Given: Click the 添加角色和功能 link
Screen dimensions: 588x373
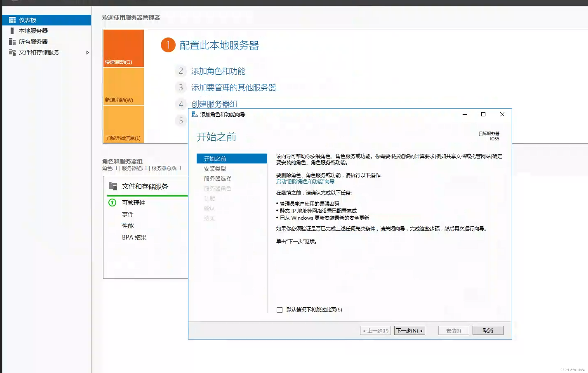Looking at the screenshot, I should point(218,71).
